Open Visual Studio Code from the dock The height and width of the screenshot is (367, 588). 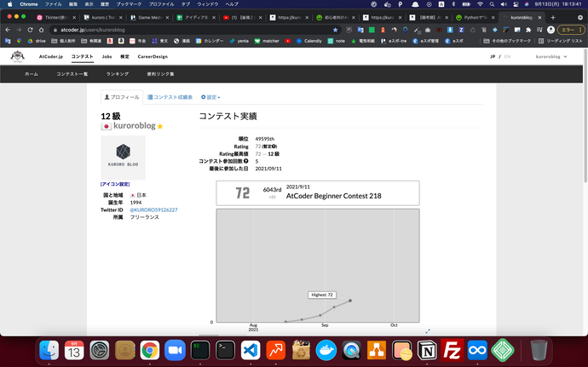click(x=251, y=350)
